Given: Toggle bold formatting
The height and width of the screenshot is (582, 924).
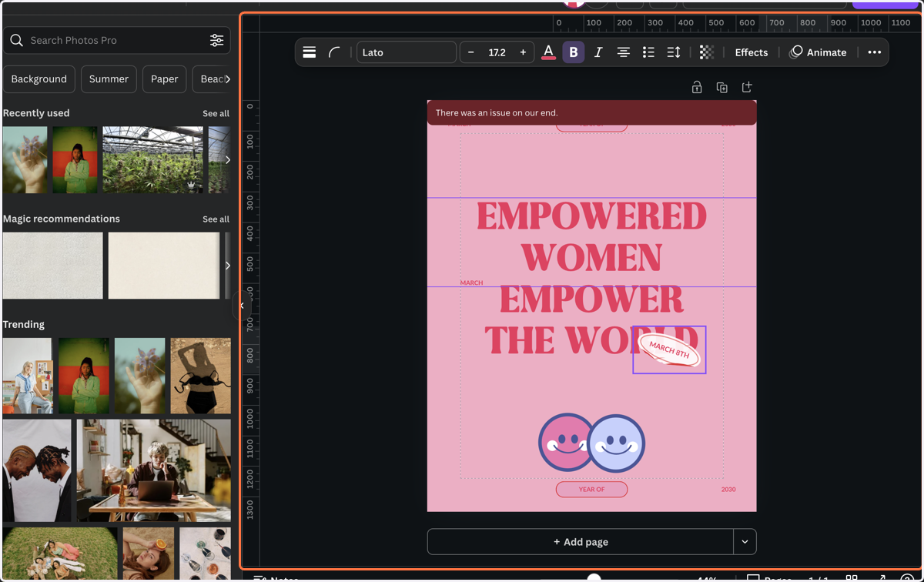Looking at the screenshot, I should click(x=573, y=52).
